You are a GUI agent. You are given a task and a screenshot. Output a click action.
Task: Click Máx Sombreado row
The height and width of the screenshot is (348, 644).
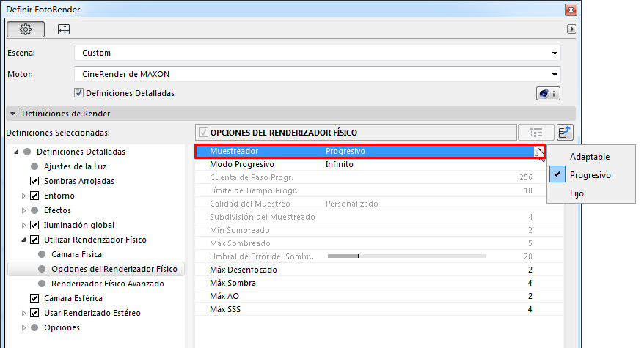click(379, 243)
